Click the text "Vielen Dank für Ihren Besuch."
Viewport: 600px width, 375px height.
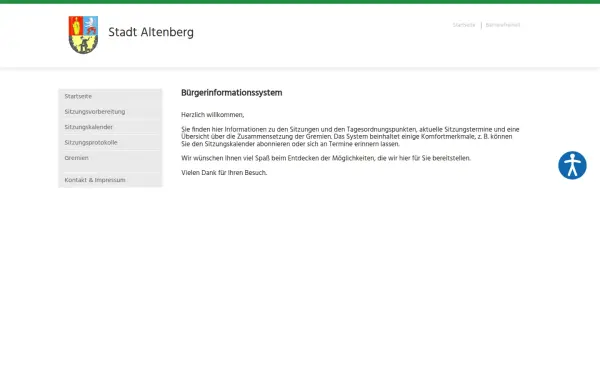tap(224, 173)
